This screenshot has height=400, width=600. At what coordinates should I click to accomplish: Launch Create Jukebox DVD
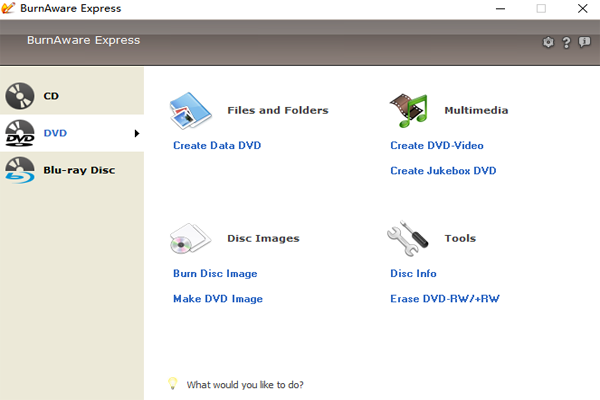coord(443,171)
